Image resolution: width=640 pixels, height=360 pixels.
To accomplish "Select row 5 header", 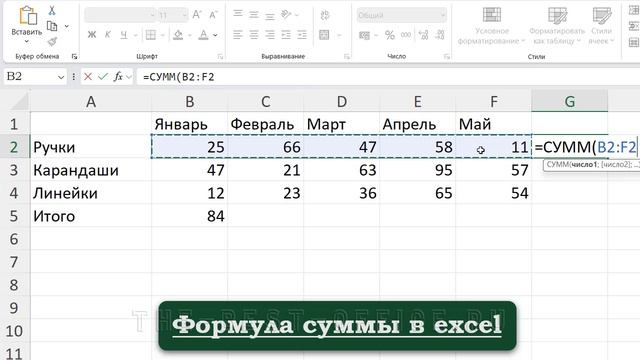I will 14,216.
